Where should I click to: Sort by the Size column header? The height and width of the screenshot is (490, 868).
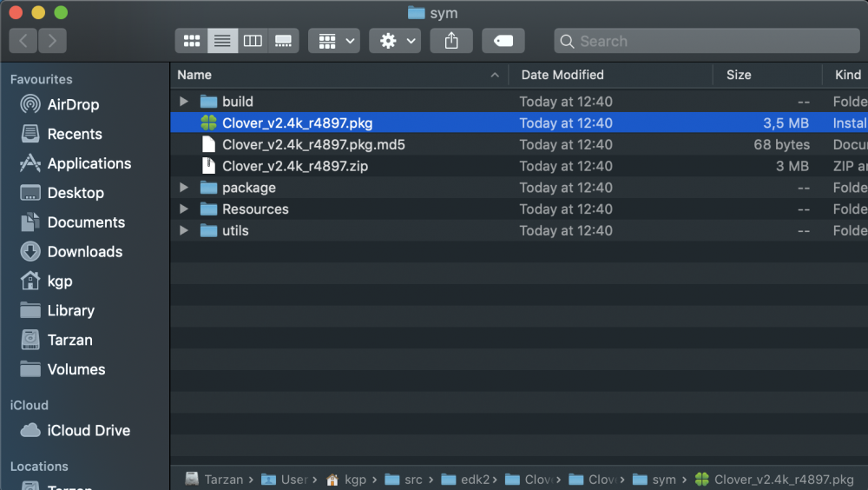(x=767, y=75)
